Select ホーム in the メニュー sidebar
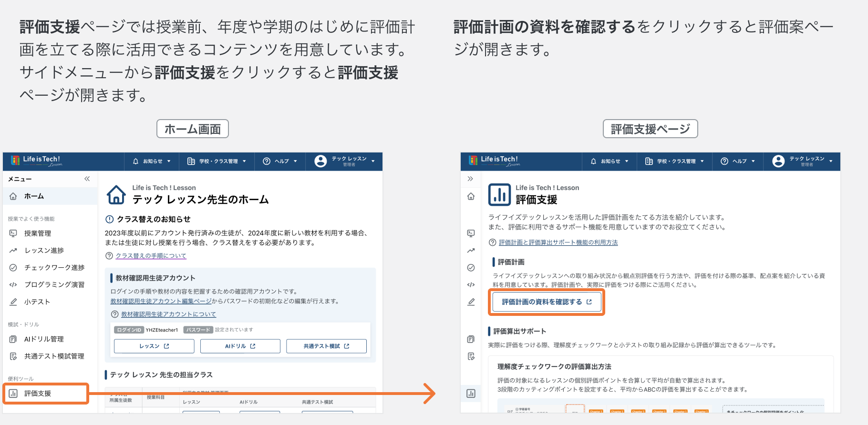This screenshot has width=868, height=425. pos(50,196)
